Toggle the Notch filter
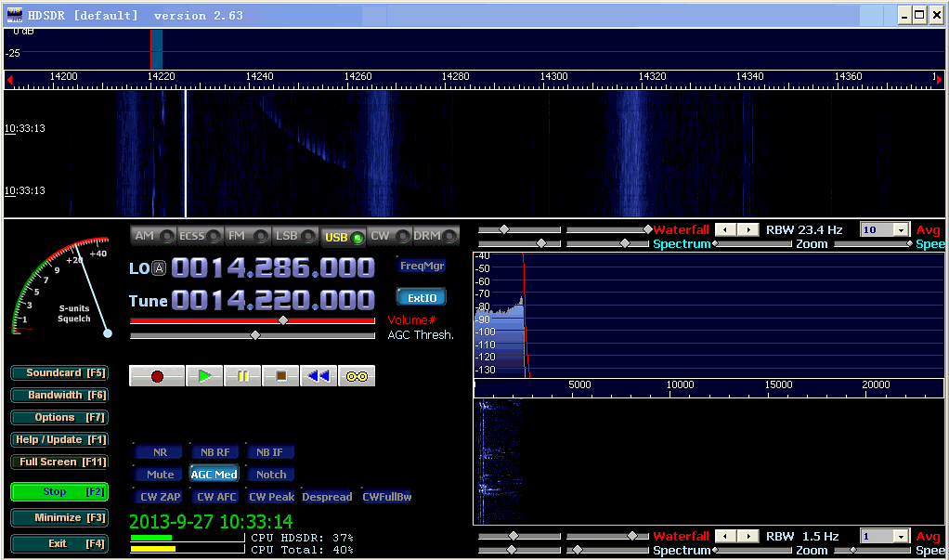949x560 pixels. point(270,475)
